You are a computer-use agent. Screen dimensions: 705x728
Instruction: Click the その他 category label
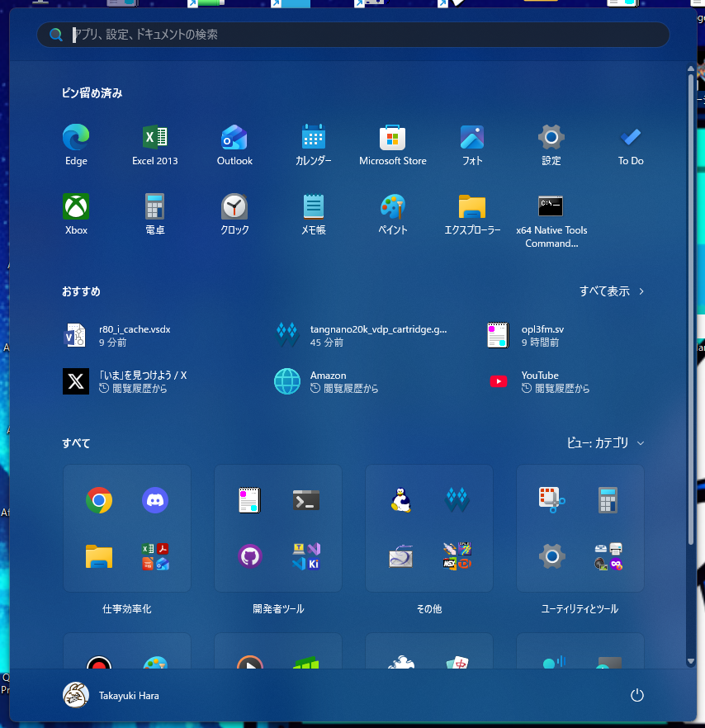[x=429, y=608]
